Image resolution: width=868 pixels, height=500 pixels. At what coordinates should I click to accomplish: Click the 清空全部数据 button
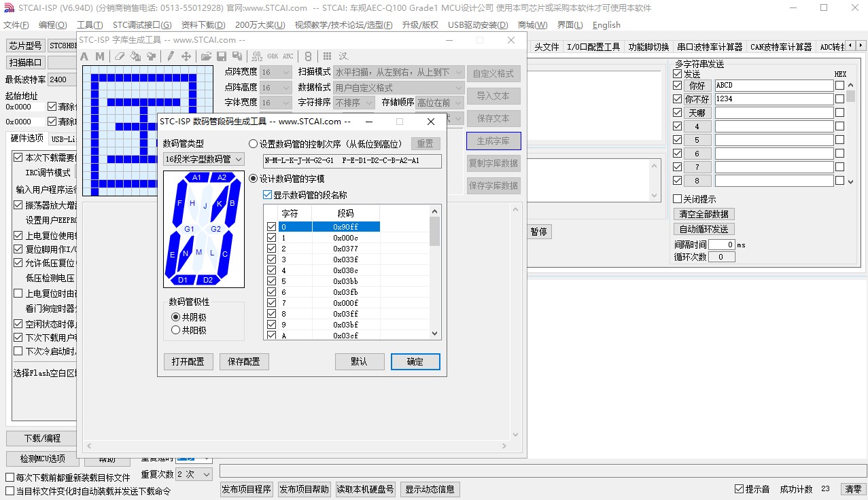tap(704, 214)
